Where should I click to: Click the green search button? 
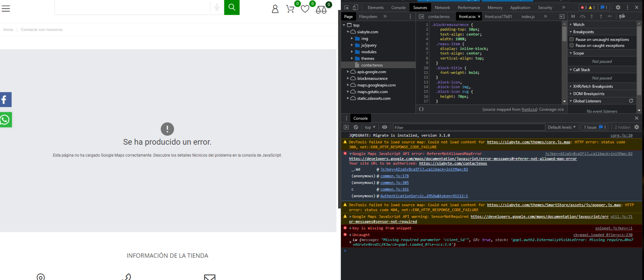pyautogui.click(x=232, y=7)
